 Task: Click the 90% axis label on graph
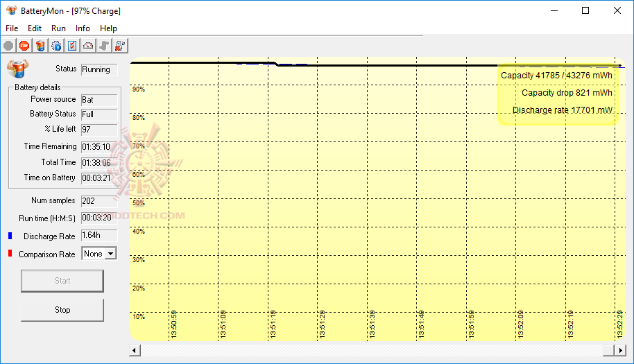[139, 89]
